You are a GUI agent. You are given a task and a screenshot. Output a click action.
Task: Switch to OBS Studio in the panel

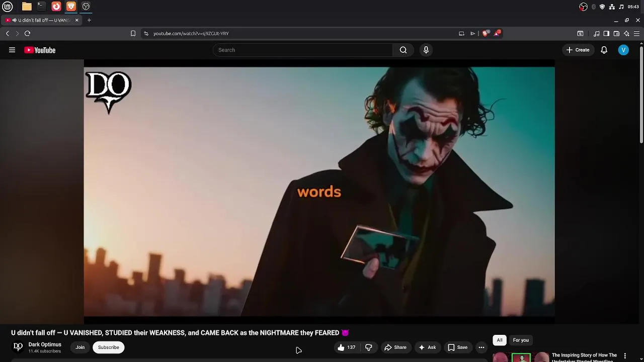pos(86,7)
